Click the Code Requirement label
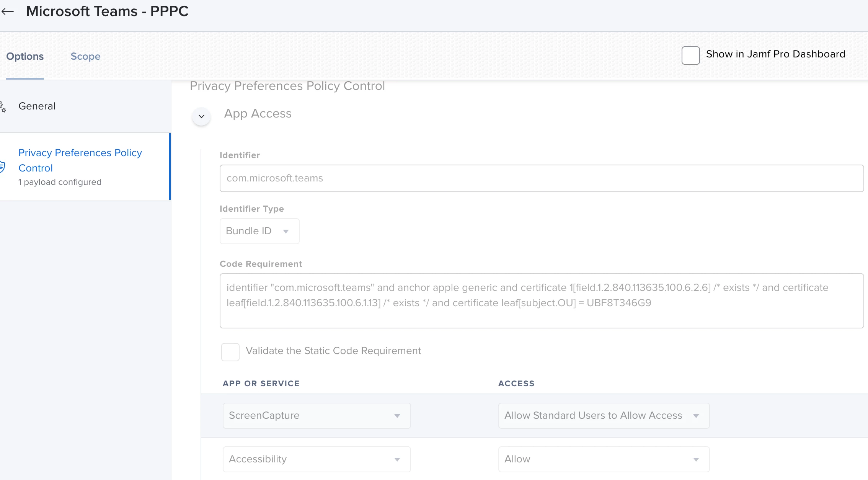Image resolution: width=868 pixels, height=480 pixels. point(261,264)
